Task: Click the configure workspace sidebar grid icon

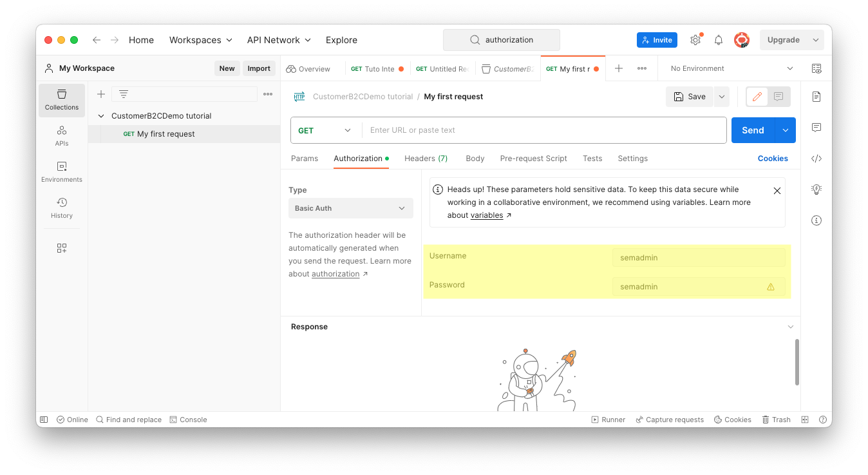Action: 62,248
